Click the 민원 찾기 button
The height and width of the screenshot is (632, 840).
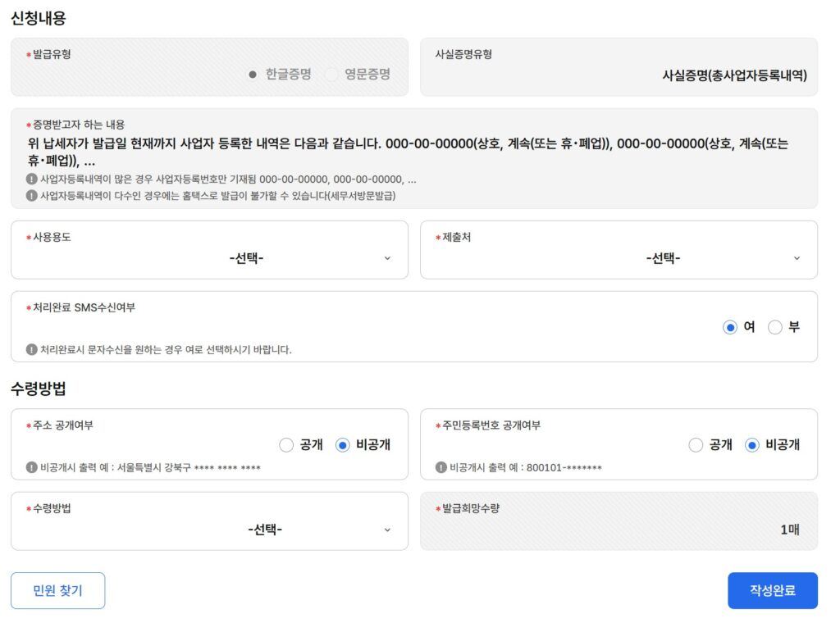click(58, 590)
